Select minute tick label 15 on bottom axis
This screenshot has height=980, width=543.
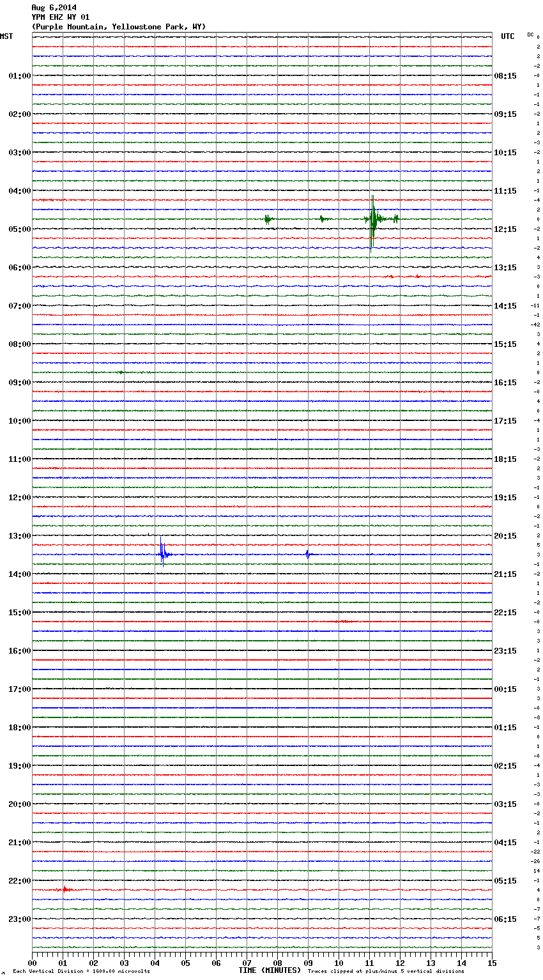(492, 963)
